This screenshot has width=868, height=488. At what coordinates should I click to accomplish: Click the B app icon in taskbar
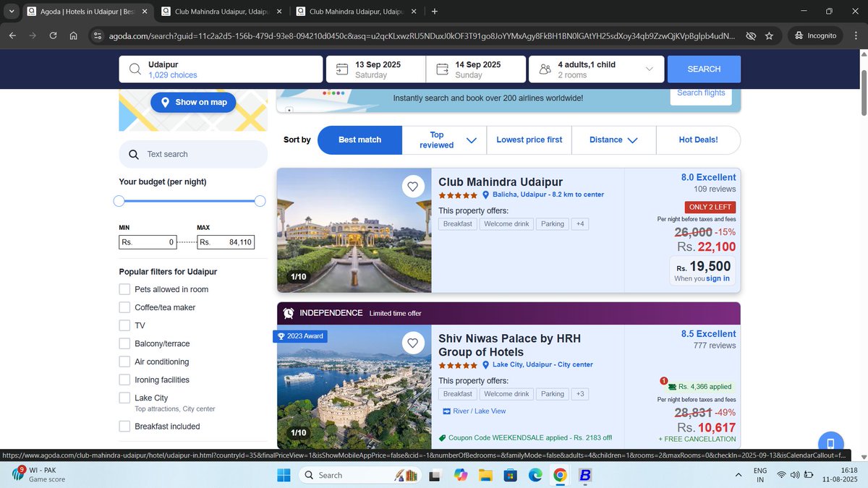point(585,475)
